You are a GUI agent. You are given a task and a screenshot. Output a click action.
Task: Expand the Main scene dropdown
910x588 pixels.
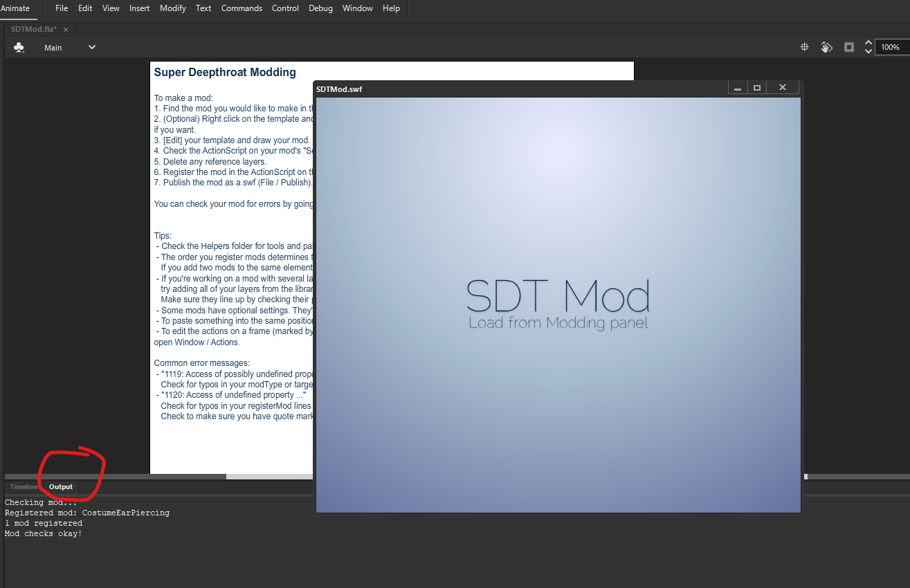tap(92, 48)
